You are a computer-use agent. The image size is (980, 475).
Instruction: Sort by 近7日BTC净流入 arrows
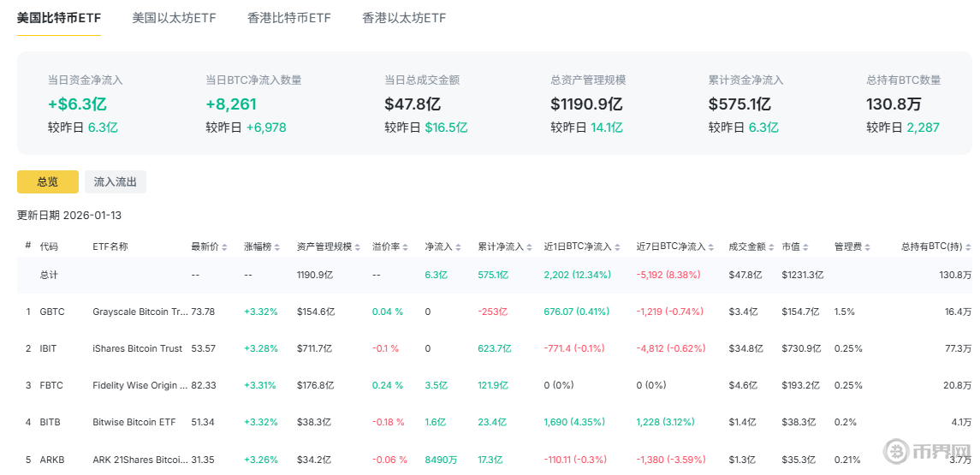tap(712, 247)
